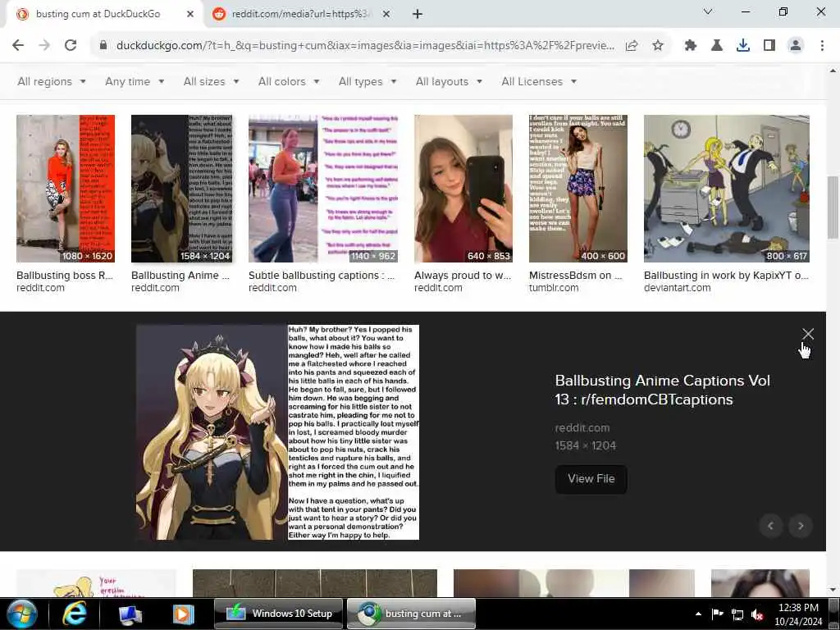840x630 pixels.
Task: Toggle the browser side panel icon
Action: (769, 46)
